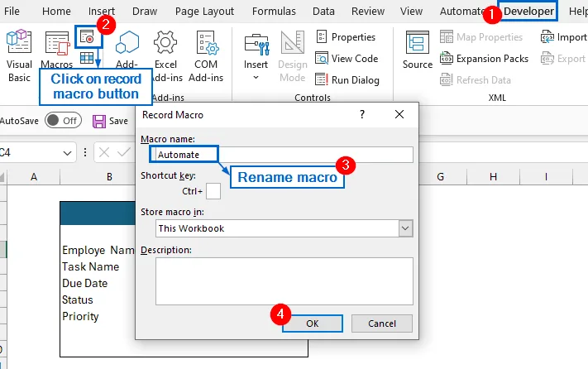This screenshot has height=369, width=588.
Task: Click the Record Macro ribbon icon
Action: coord(88,37)
